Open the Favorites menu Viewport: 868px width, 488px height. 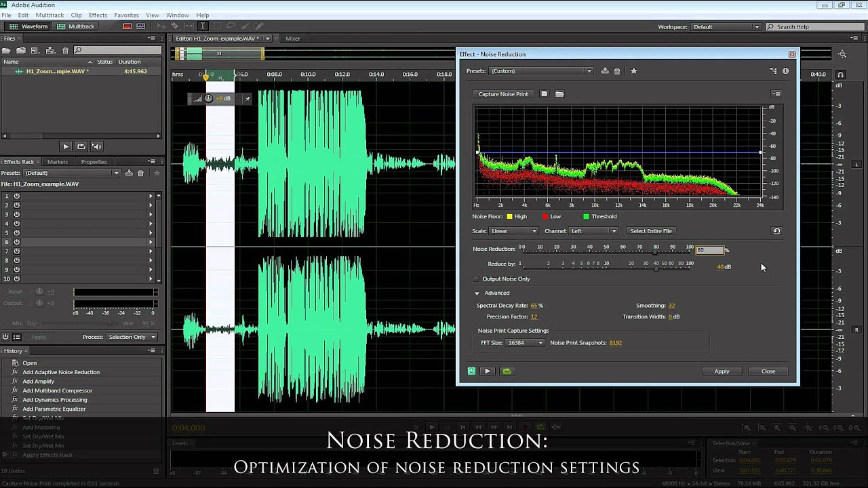coord(126,15)
